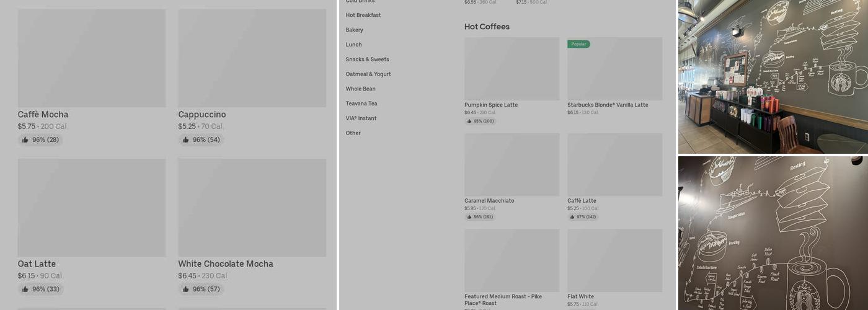Image resolution: width=868 pixels, height=310 pixels.
Task: Click the thumbs-up icon under Caramel Macchiato
Action: pyautogui.click(x=469, y=217)
